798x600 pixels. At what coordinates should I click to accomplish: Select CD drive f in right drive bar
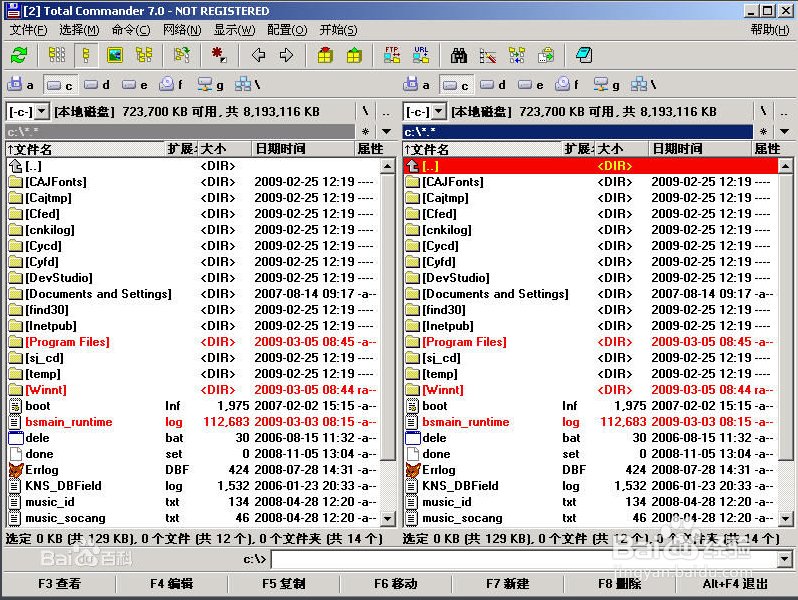pos(567,84)
